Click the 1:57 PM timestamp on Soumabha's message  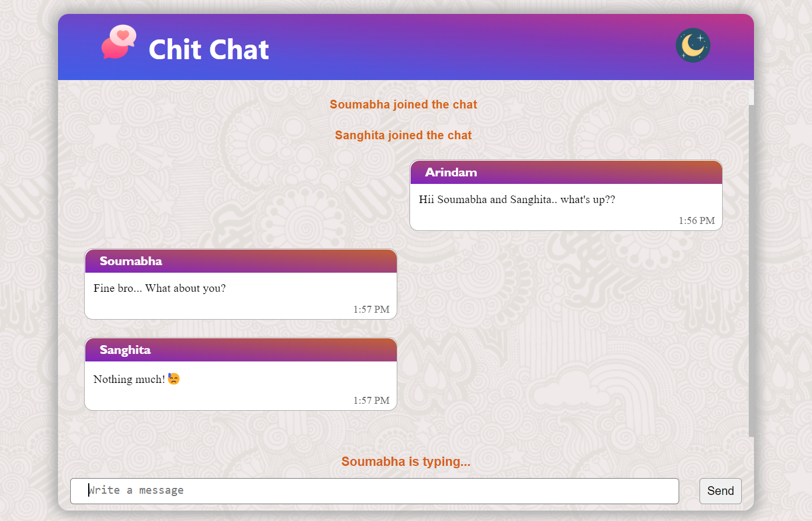pyautogui.click(x=371, y=309)
